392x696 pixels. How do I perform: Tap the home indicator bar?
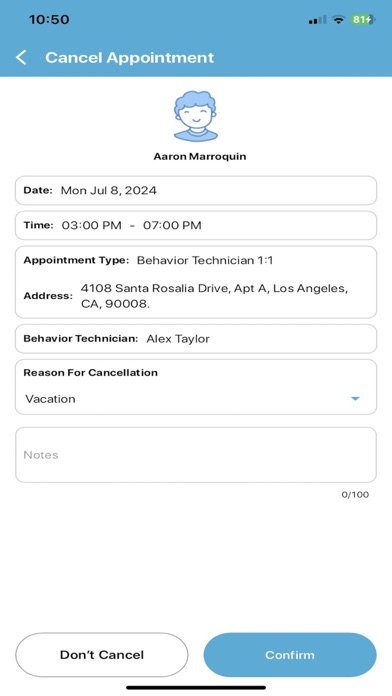[196, 688]
